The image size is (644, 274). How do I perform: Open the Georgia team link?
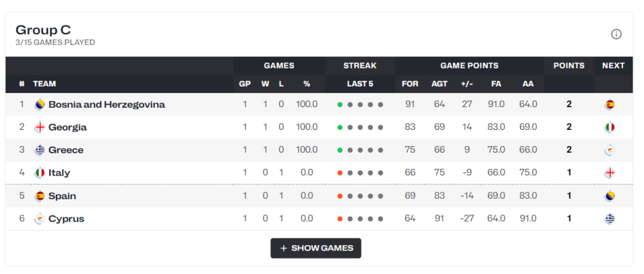point(67,127)
